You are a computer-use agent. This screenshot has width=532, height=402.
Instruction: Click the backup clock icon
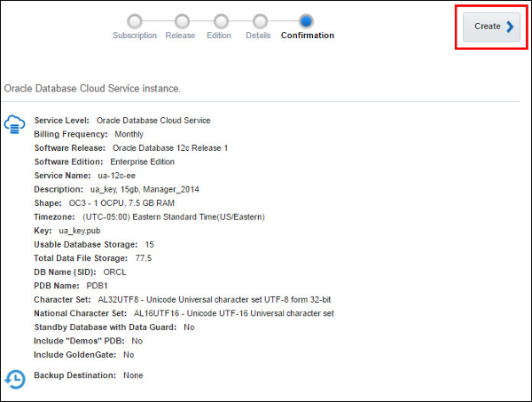point(13,377)
